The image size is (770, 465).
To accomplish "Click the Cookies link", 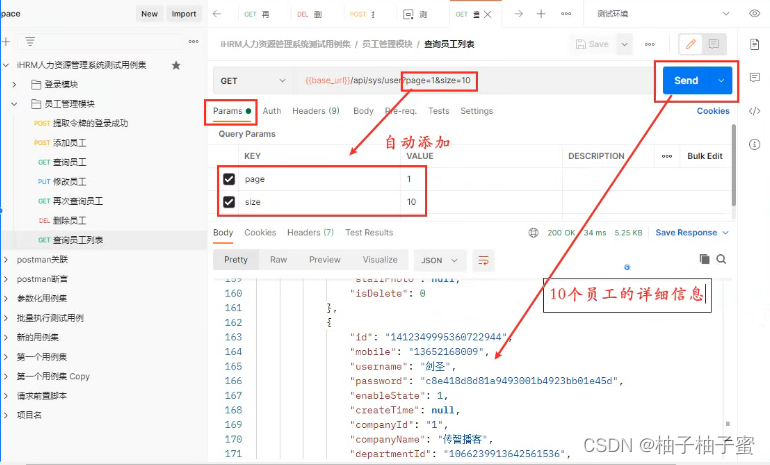I will [x=713, y=111].
